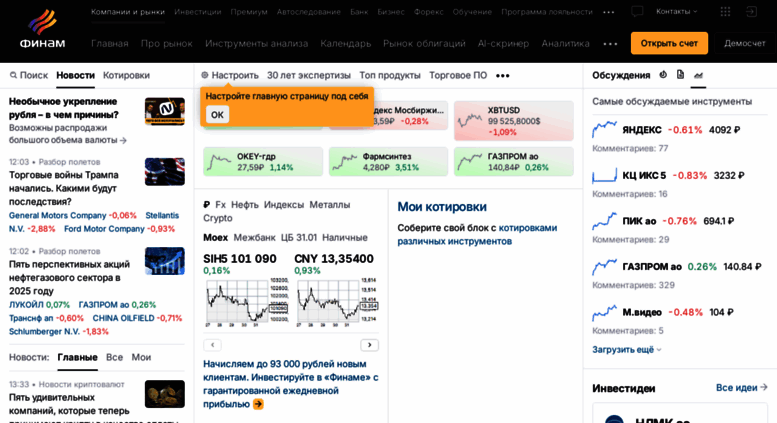
Task: Select the Главные news filter tab
Action: (x=77, y=357)
